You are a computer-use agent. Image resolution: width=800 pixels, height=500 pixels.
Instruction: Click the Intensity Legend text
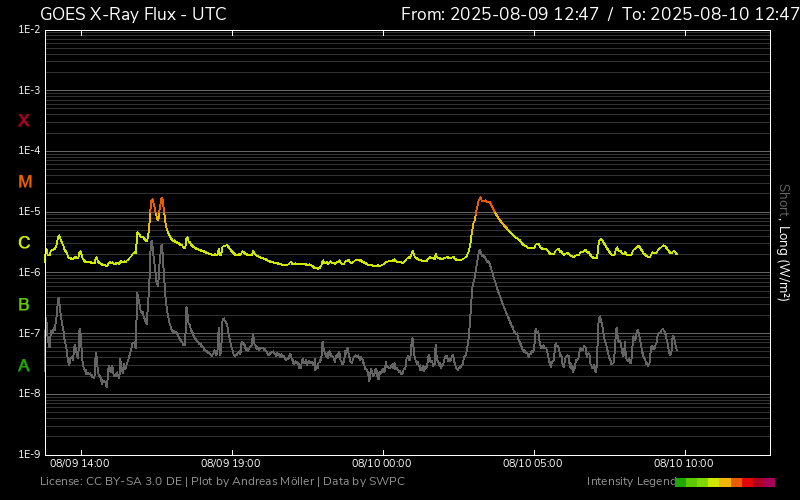tap(630, 482)
